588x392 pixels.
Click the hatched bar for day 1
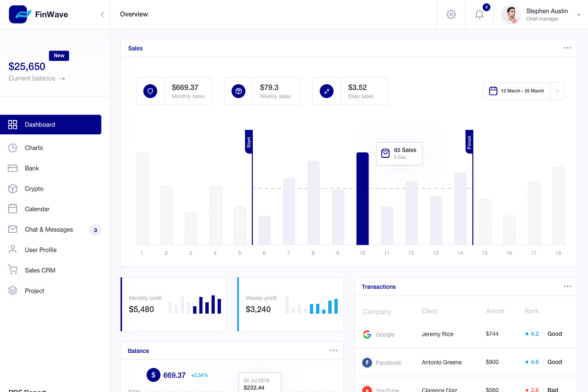point(142,198)
